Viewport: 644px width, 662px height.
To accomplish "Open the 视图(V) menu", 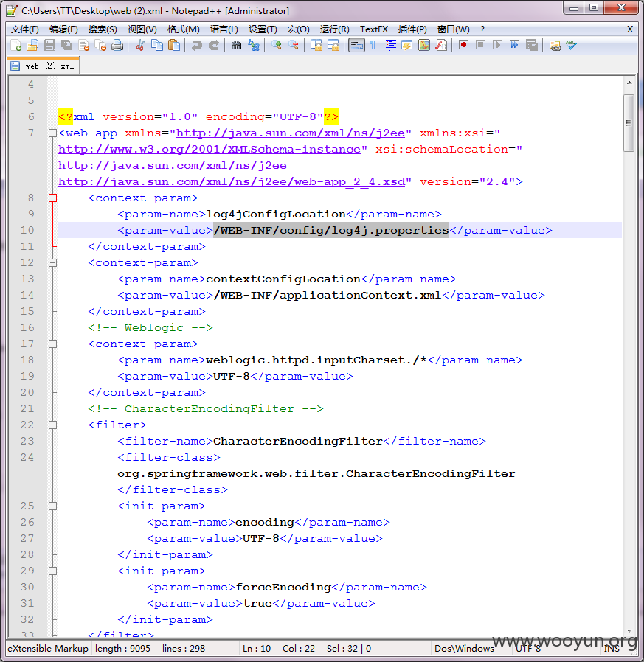I will coord(142,29).
